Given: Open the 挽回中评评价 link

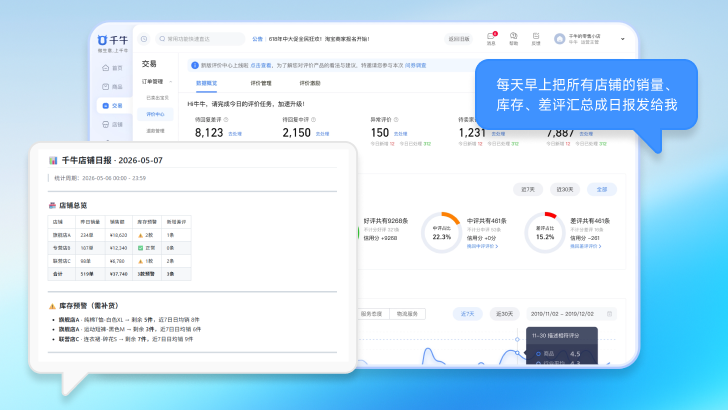Looking at the screenshot, I should [x=482, y=246].
